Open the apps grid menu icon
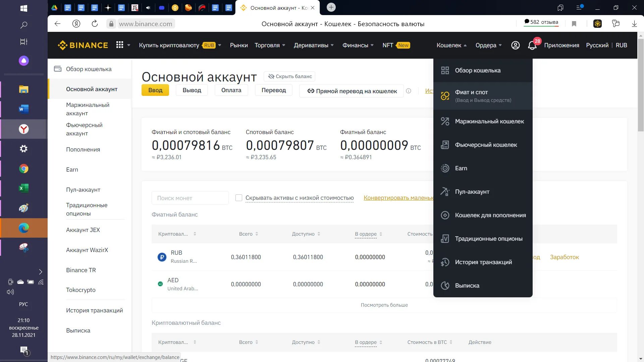This screenshot has height=362, width=644. 120,45
